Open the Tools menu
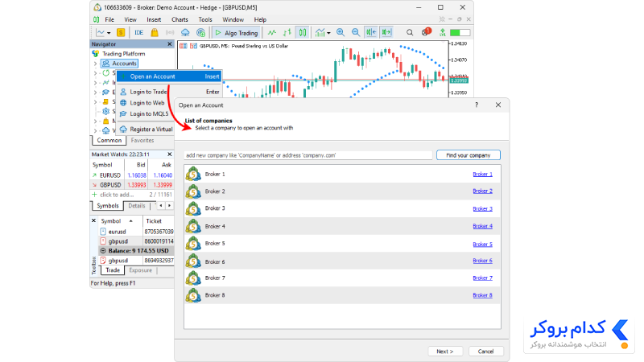The image size is (644, 362). (x=205, y=19)
